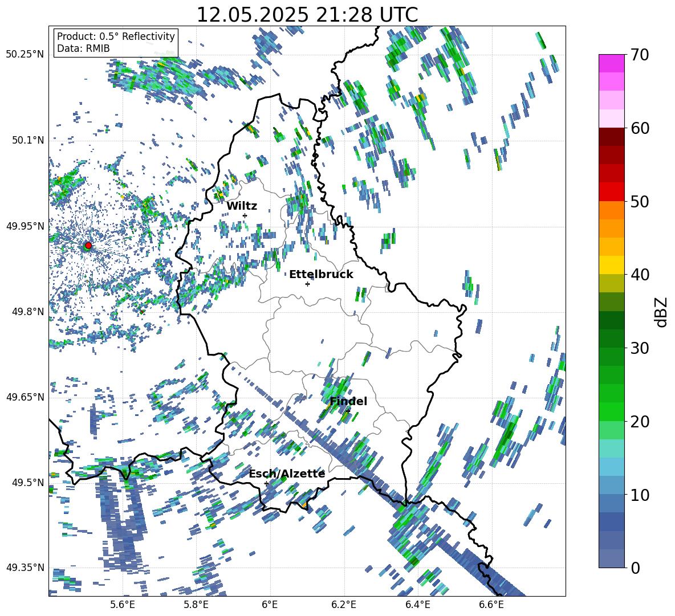The height and width of the screenshot is (616, 675).
Task: Click the 40 colorbar tick label
Action: [640, 275]
